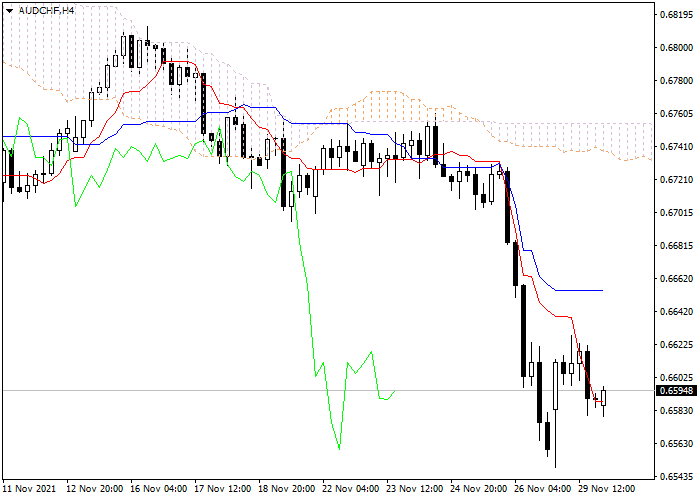
Task: Click the 0.68000 price scale label
Action: coord(676,48)
